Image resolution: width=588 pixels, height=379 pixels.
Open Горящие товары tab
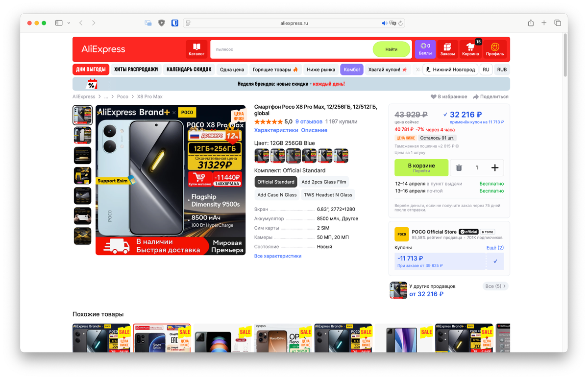(275, 70)
